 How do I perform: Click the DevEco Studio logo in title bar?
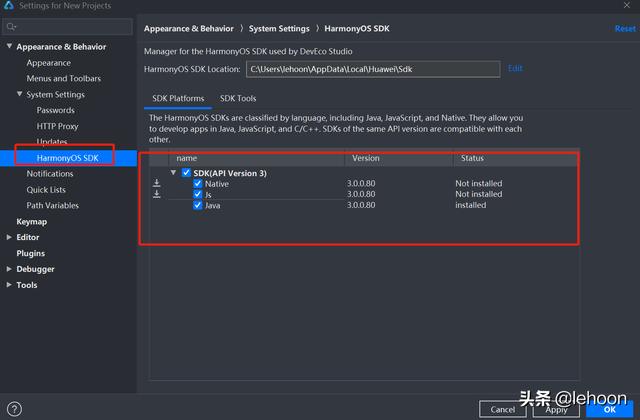tap(8, 5)
